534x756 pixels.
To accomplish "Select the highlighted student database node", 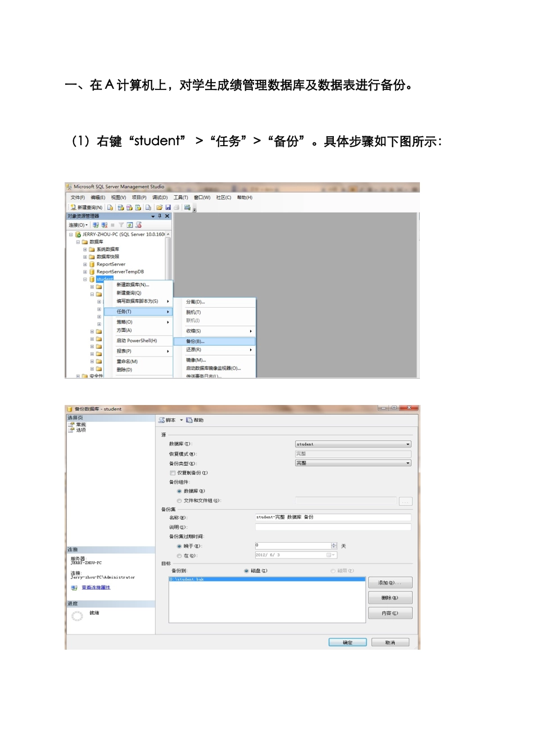I will (105, 279).
